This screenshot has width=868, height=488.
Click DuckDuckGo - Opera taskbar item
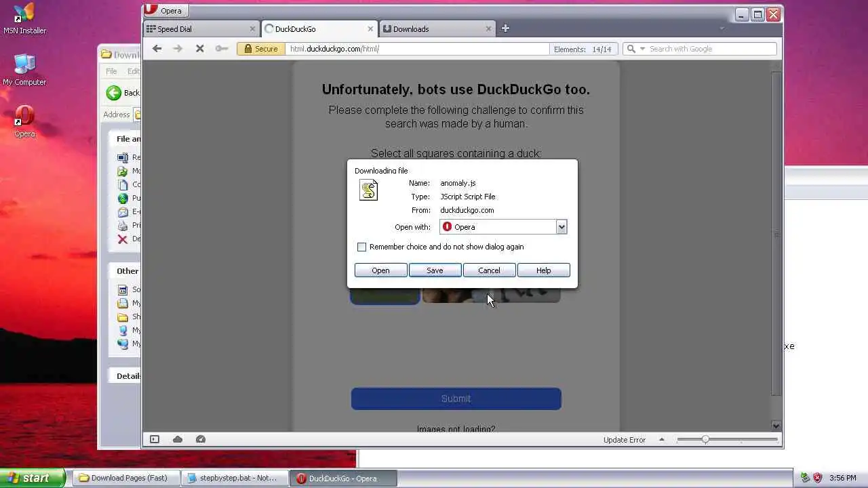coord(343,478)
